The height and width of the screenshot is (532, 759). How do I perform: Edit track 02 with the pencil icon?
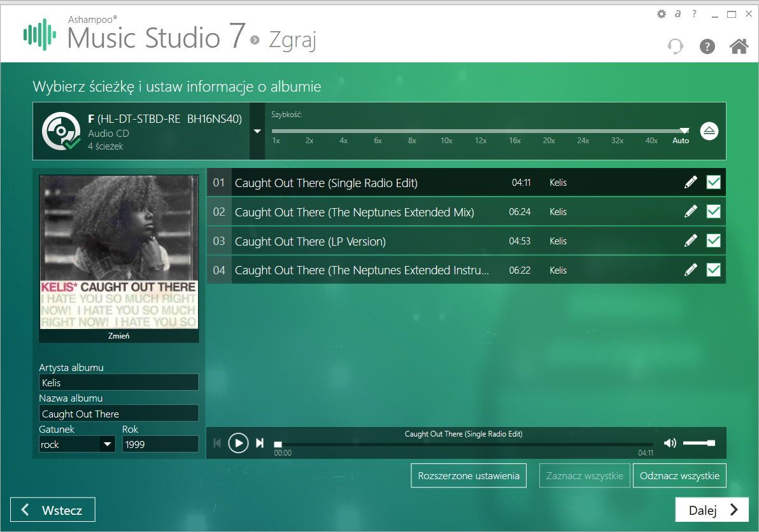click(x=691, y=211)
